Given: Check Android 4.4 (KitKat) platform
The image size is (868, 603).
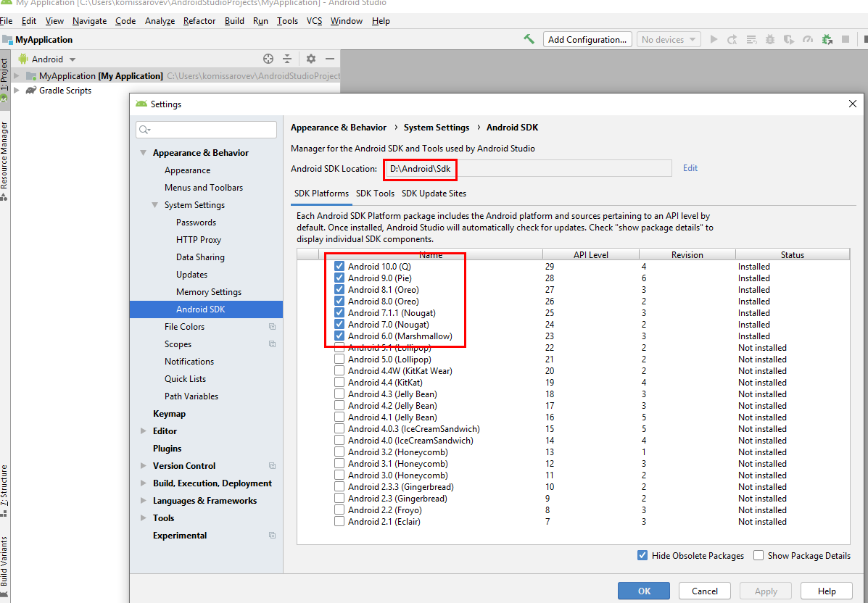Looking at the screenshot, I should click(x=339, y=382).
